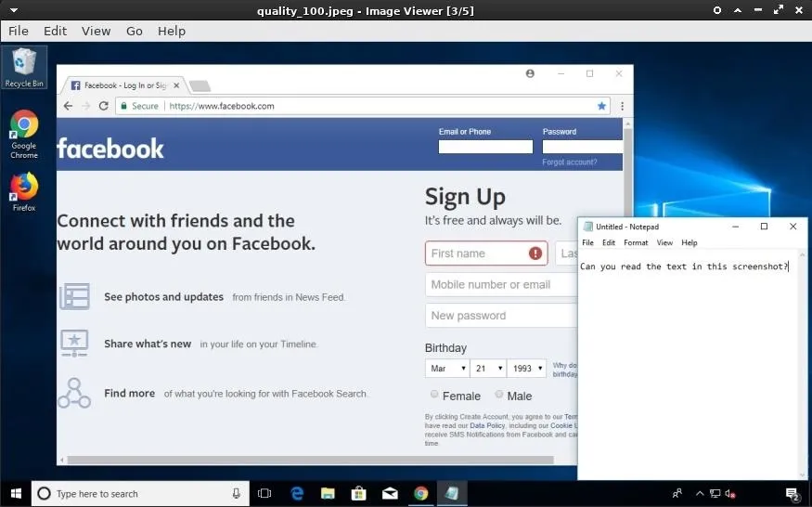Click the Timeline star icon beside Share what's new
The width and height of the screenshot is (812, 507).
74,344
